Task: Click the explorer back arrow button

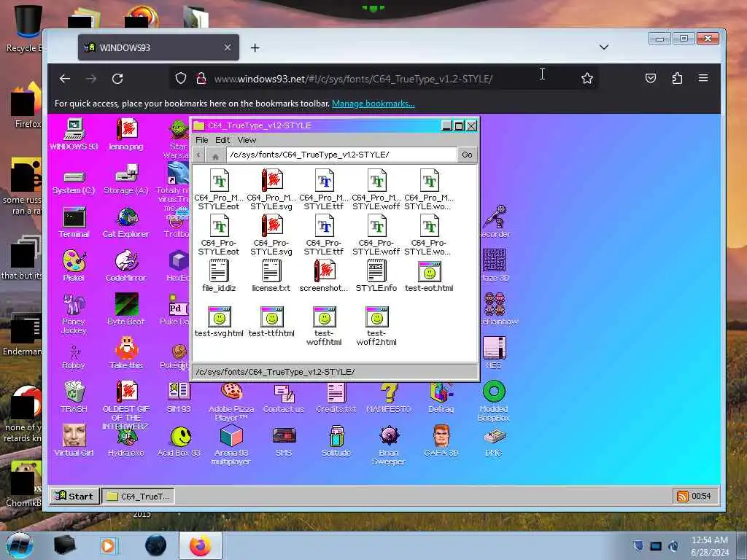Action: (198, 155)
